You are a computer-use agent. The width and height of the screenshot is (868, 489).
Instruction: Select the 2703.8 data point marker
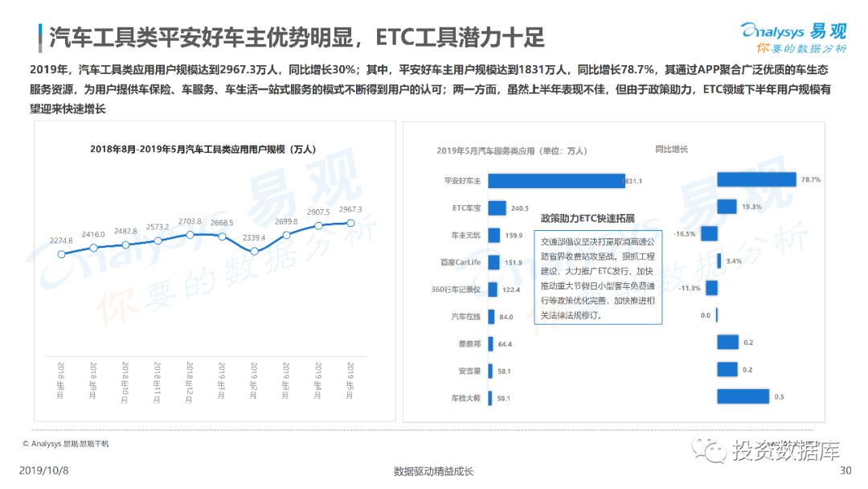[x=190, y=235]
